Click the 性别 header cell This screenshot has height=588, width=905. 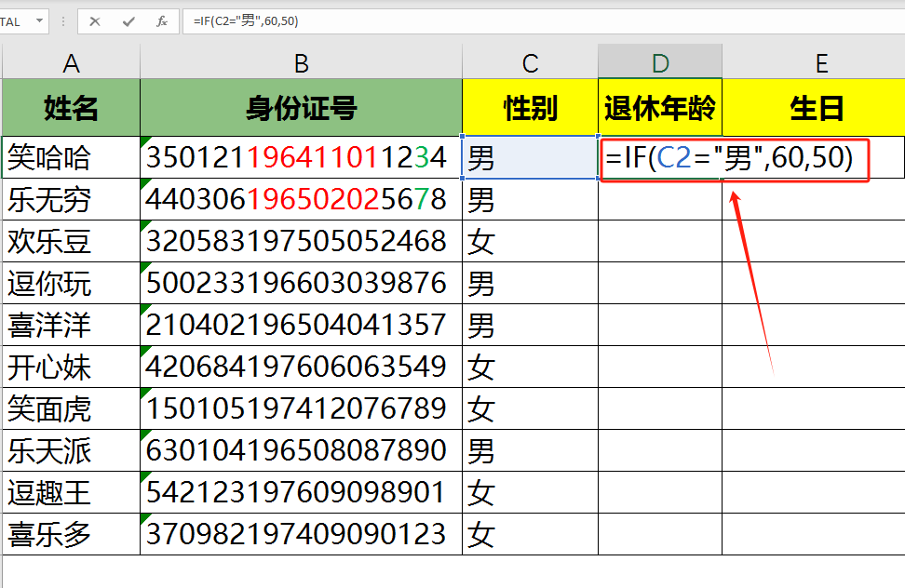[531, 108]
